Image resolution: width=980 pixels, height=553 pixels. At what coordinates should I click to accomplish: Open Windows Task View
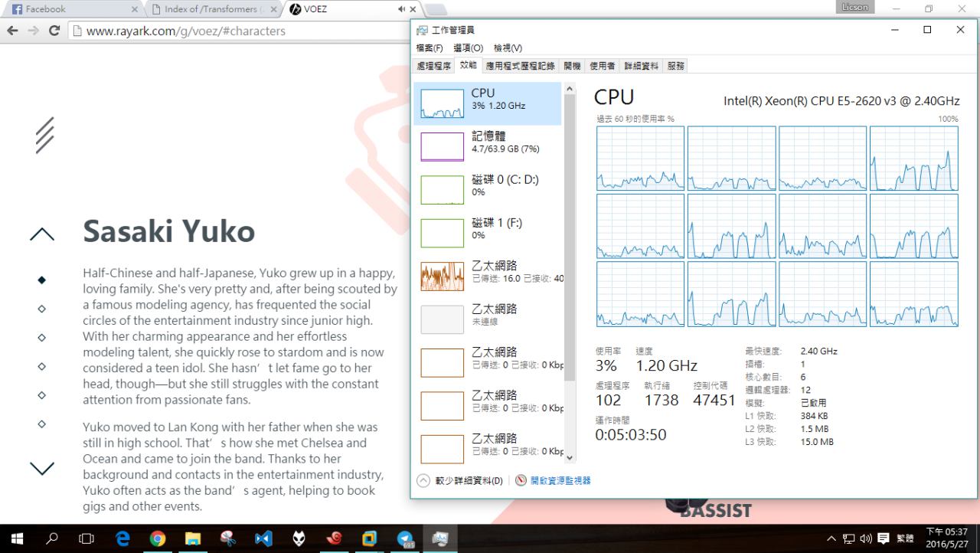click(x=87, y=538)
